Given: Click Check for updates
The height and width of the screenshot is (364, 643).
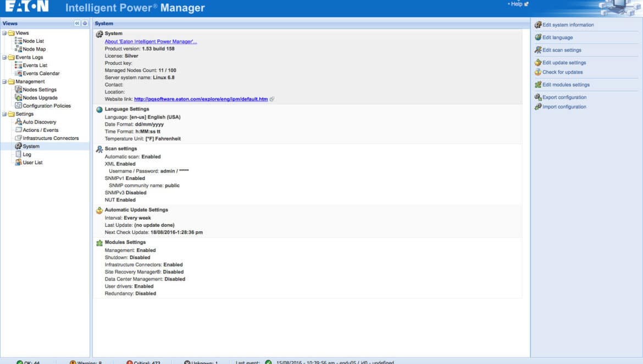Looking at the screenshot, I should coord(562,72).
